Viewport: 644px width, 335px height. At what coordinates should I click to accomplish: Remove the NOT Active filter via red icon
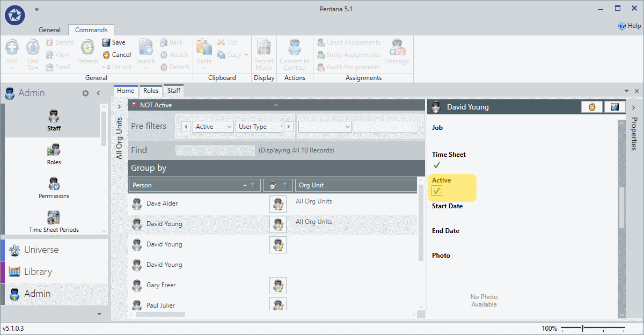point(134,105)
